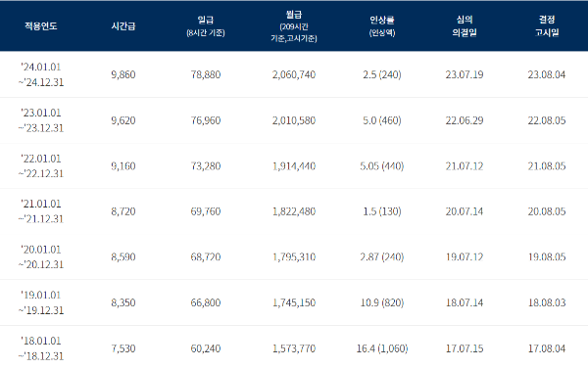Viewport: 588px width, 369px height.
Task: Select hourly wage value 7,530
Action: pyautogui.click(x=123, y=348)
